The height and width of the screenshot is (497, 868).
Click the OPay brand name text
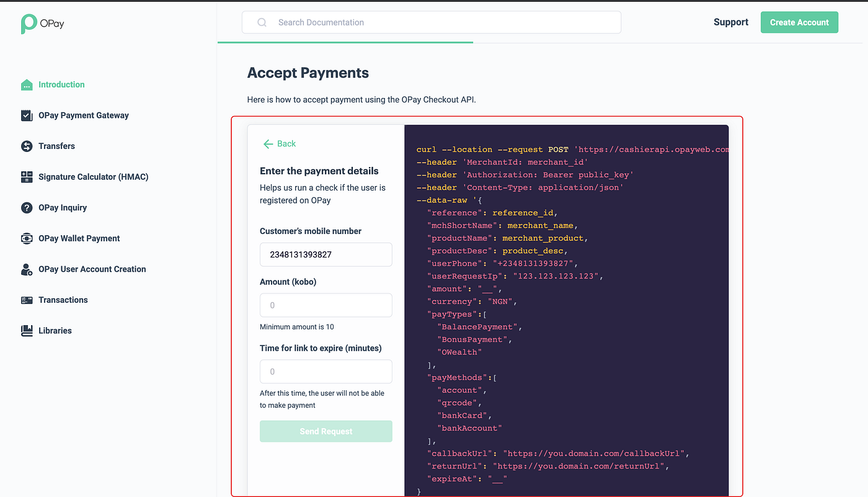(x=52, y=24)
